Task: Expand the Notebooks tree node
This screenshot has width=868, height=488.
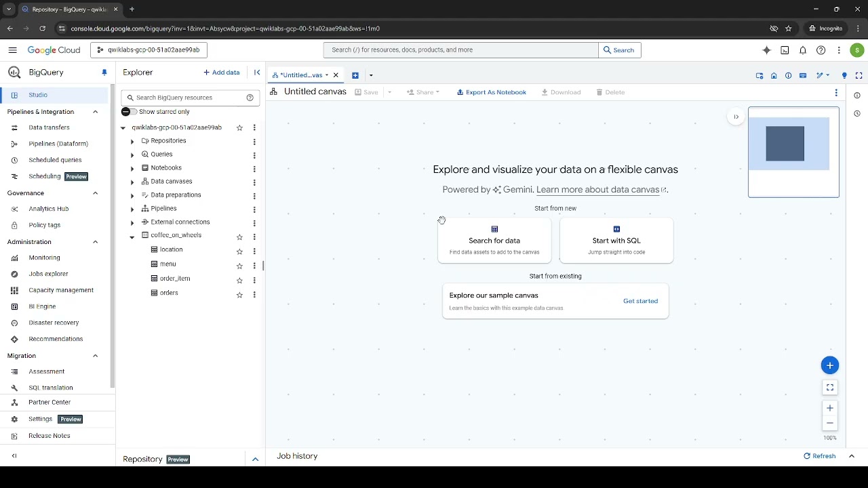Action: click(132, 169)
